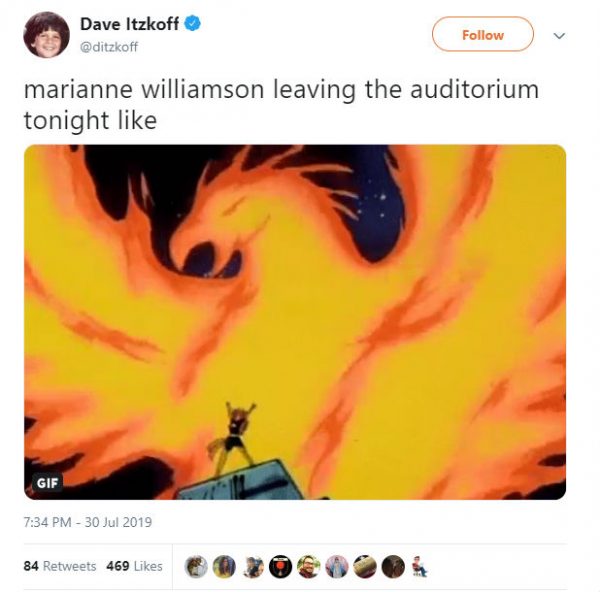Screen dimensions: 600x592
Task: Click the Dave Itzkoff display name
Action: coord(129,24)
